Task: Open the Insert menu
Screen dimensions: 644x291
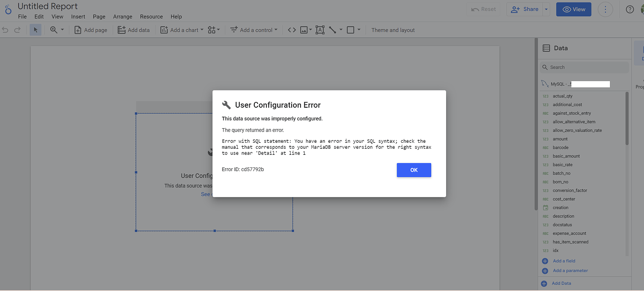Action: [x=78, y=16]
